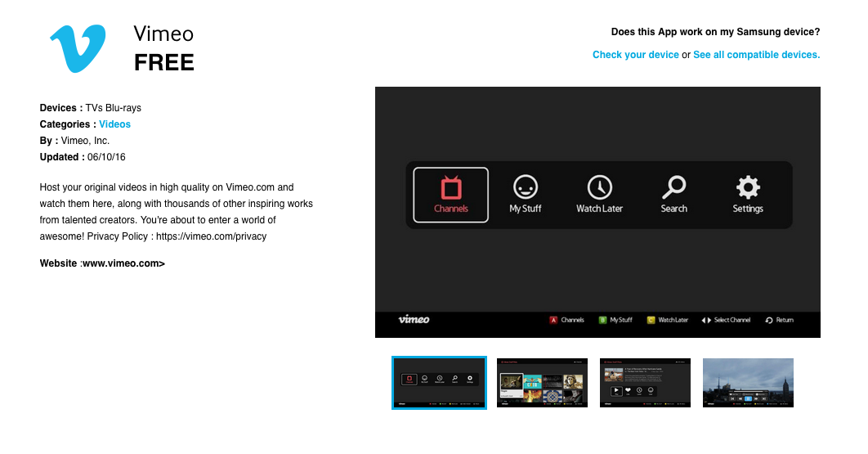Select the My Stuff smiley icon
The image size is (868, 454).
(526, 187)
